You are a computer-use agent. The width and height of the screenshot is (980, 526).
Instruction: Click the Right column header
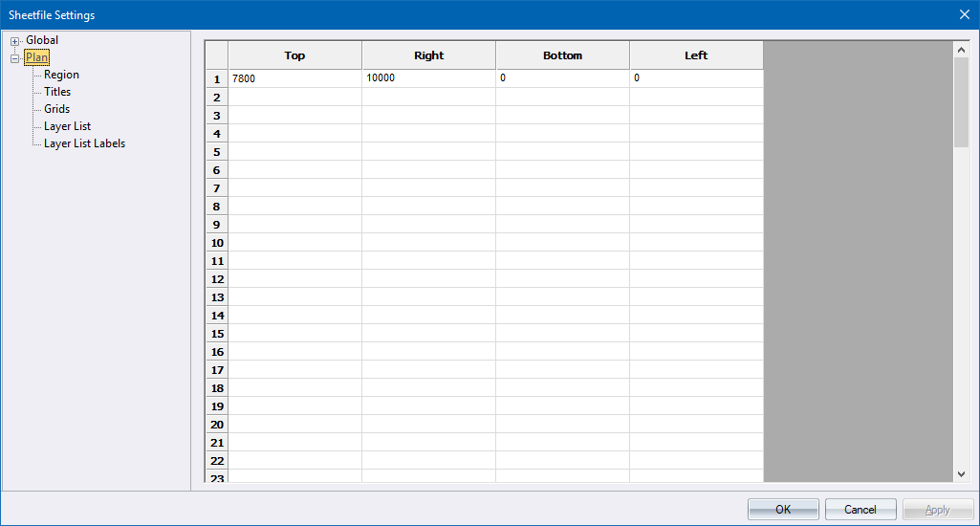(x=428, y=55)
